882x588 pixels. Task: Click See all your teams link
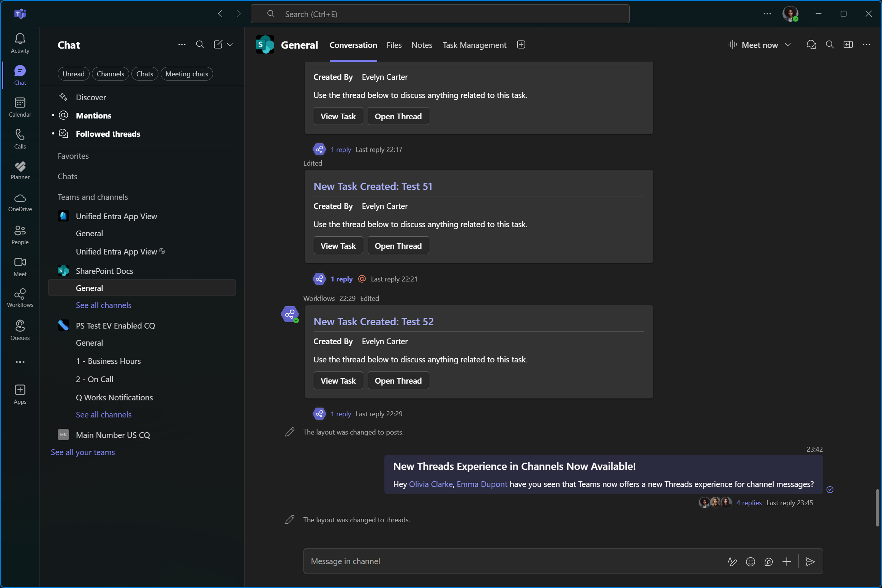coord(83,452)
